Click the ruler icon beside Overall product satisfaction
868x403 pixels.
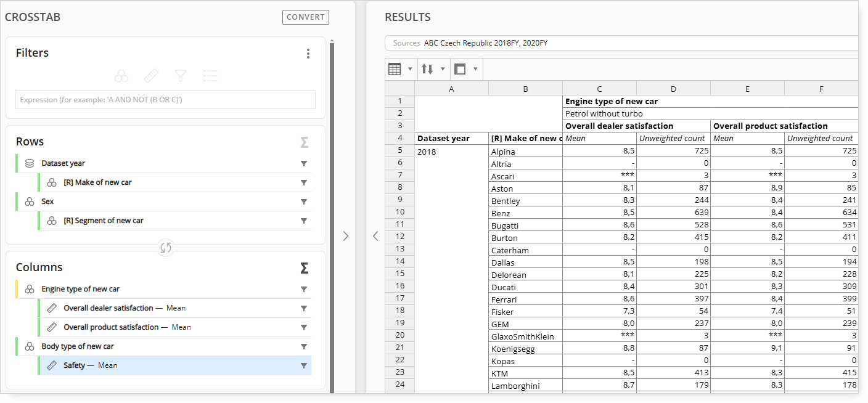[52, 327]
